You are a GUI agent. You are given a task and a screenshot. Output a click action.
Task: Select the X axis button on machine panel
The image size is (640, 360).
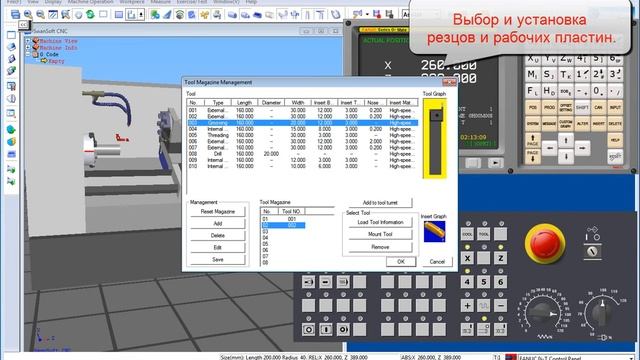467,258
